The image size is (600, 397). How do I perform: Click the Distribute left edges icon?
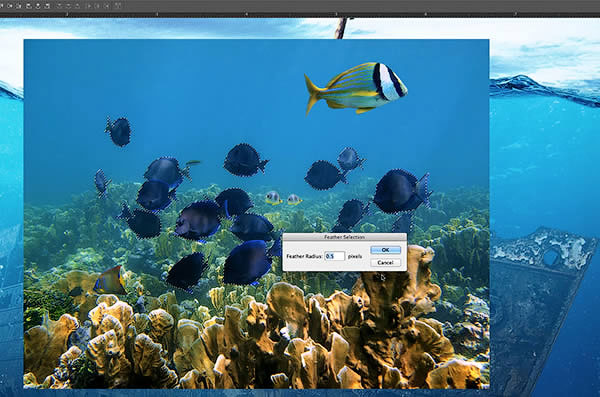click(x=89, y=6)
